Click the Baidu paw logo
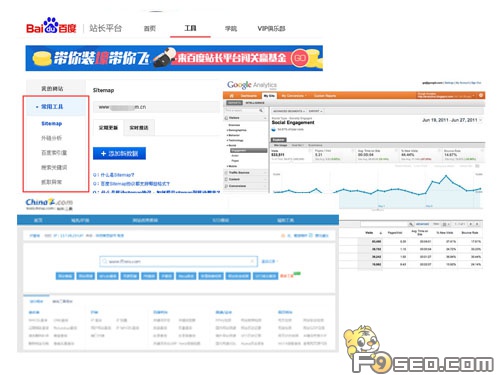The width and height of the screenshot is (500, 375). pos(51,26)
